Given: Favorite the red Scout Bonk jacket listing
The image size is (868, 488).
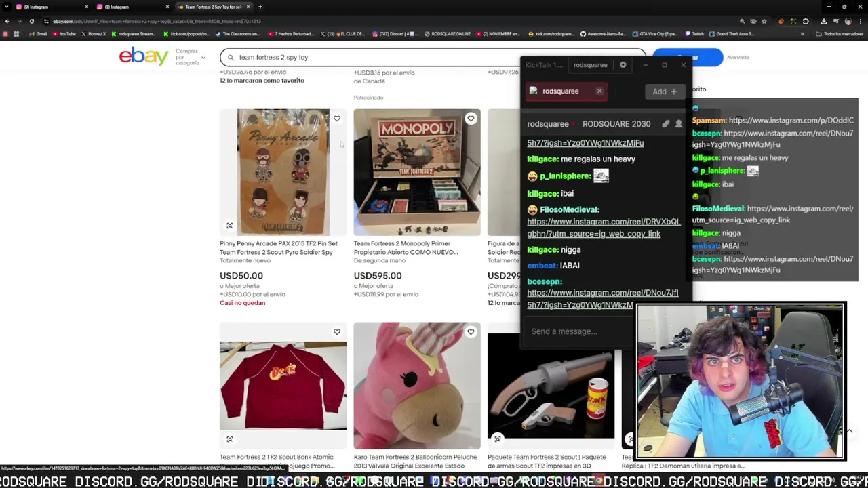Looking at the screenshot, I should (337, 332).
